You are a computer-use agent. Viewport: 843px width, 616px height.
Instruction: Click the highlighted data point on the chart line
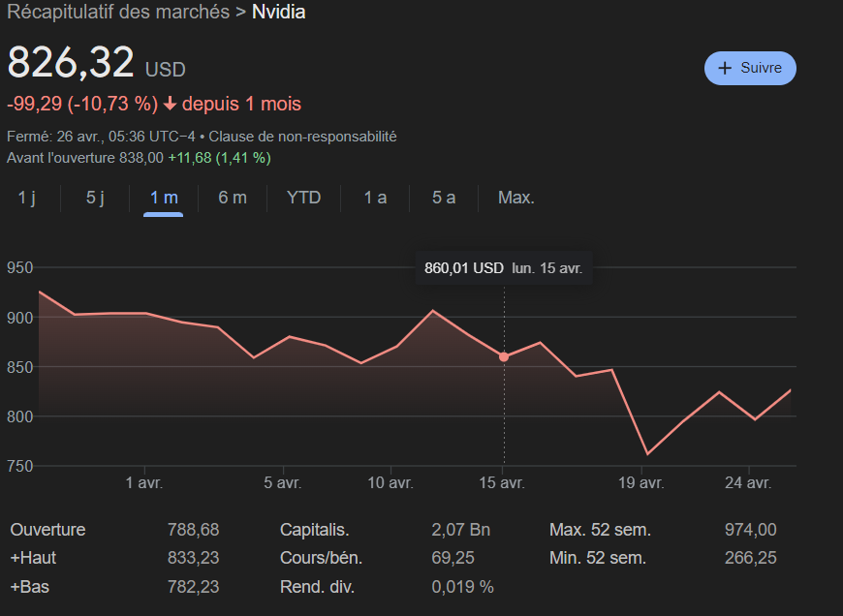(x=504, y=356)
